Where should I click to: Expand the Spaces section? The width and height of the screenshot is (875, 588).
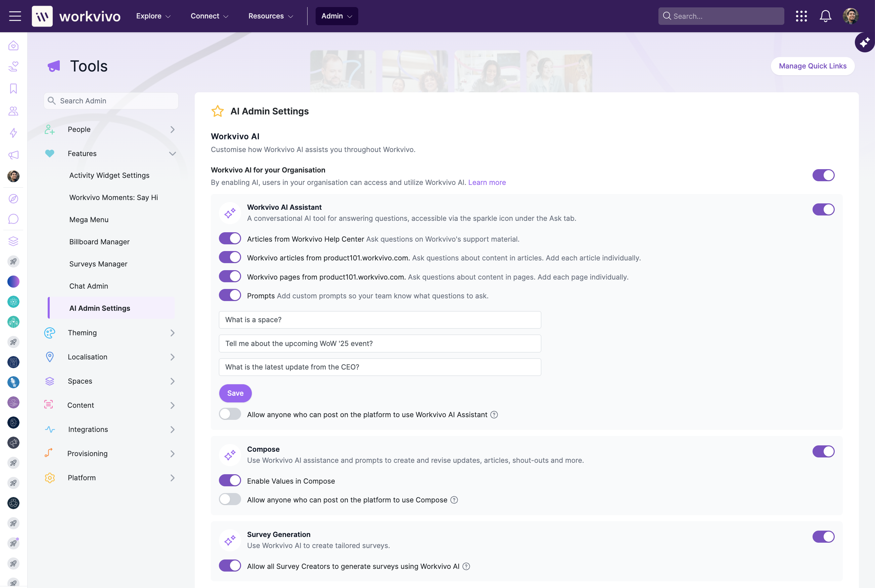(x=110, y=381)
